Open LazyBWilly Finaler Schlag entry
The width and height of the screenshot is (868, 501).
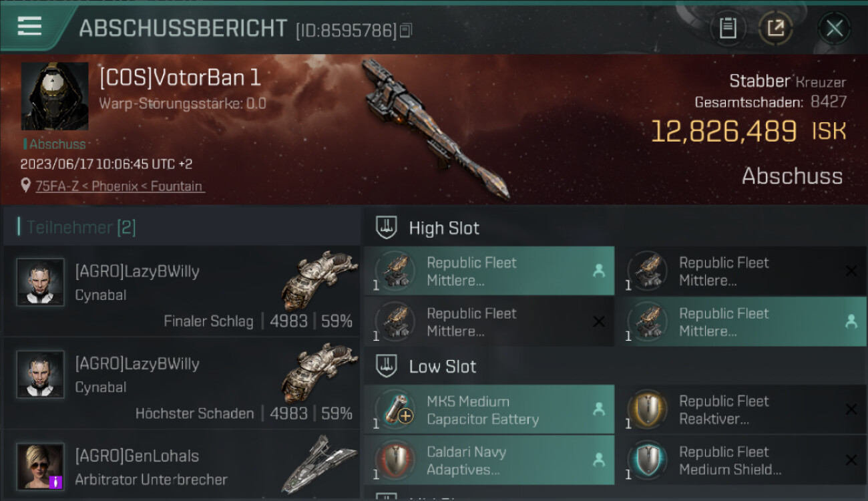pos(182,291)
